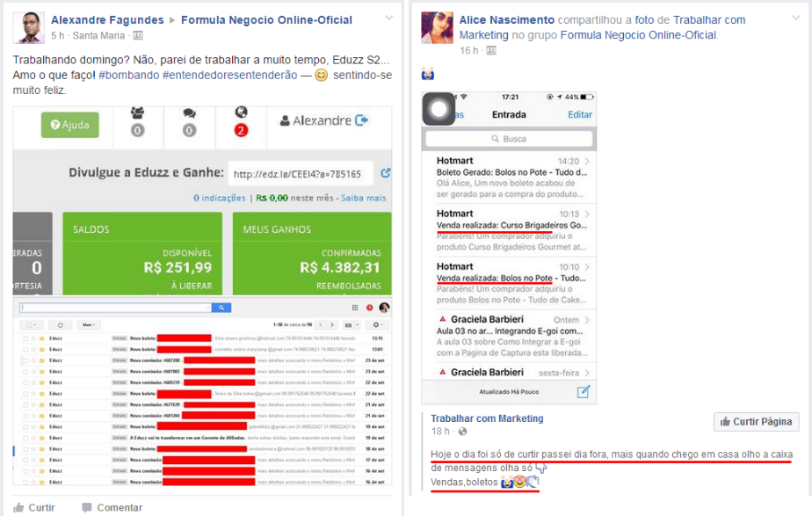Open Alice Nascimento profile name link

507,20
